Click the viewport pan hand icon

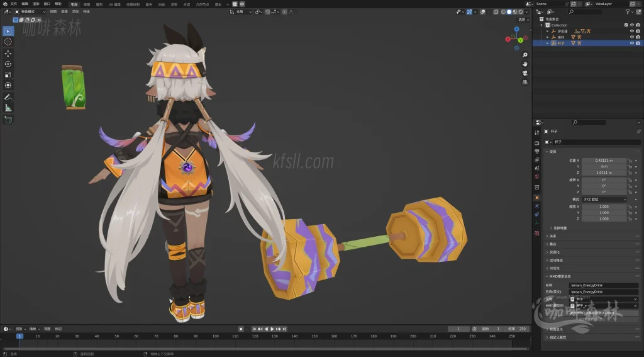(525, 64)
